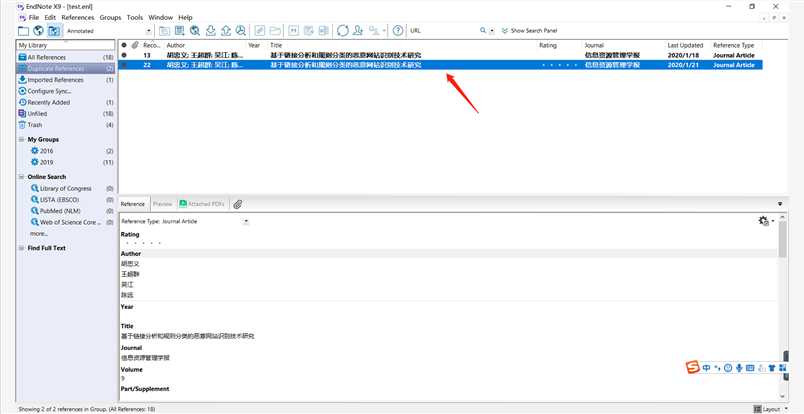Click the Sogou input method S logo

click(x=693, y=367)
